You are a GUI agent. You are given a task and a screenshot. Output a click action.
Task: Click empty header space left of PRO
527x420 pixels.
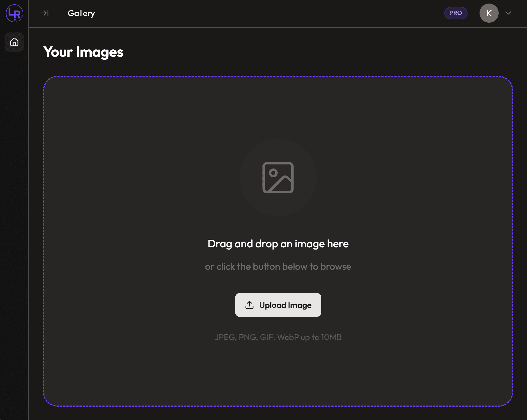coord(273,13)
